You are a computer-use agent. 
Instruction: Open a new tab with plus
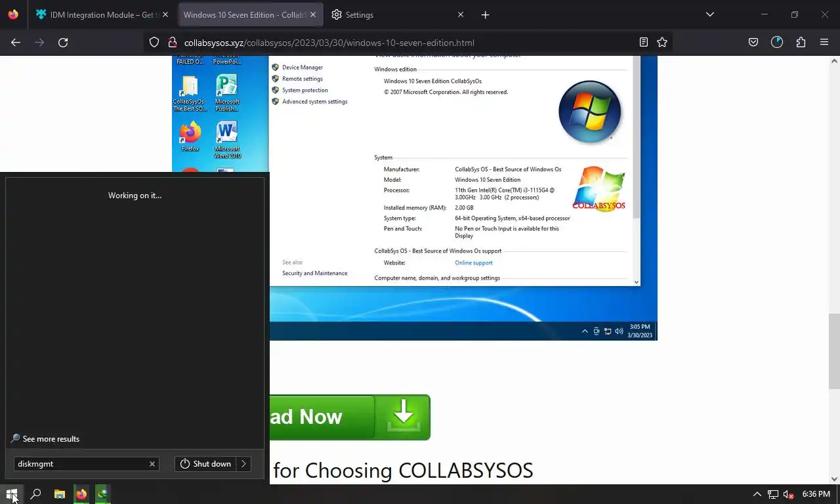pos(485,14)
